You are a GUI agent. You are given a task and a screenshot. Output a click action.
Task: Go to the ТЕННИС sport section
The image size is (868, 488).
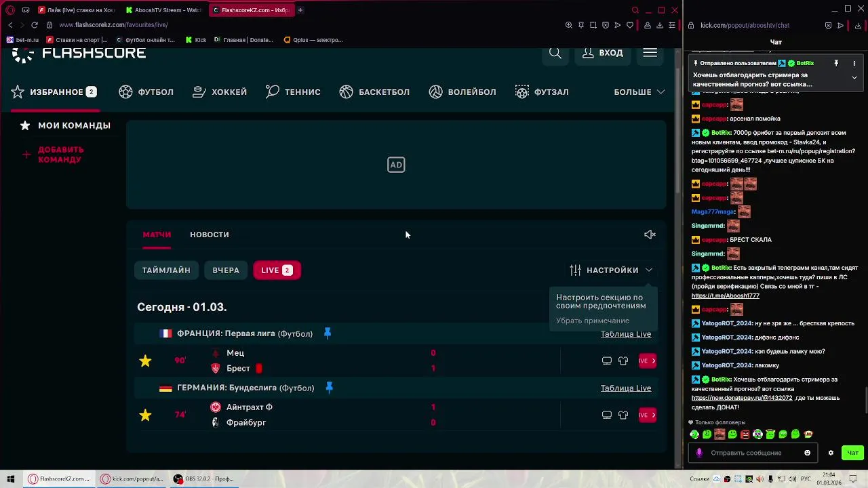(293, 92)
